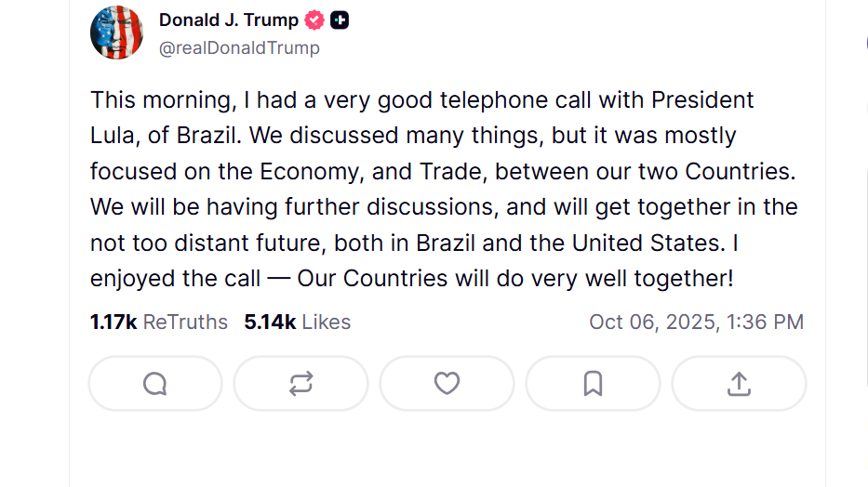Click the black plus badge beside the name
868x487 pixels.
click(x=340, y=20)
